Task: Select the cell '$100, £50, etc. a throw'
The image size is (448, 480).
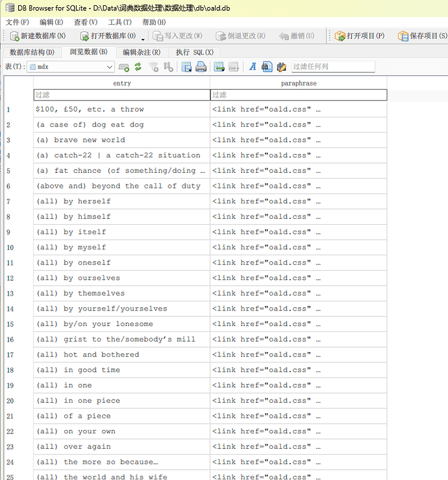Action: 122,109
